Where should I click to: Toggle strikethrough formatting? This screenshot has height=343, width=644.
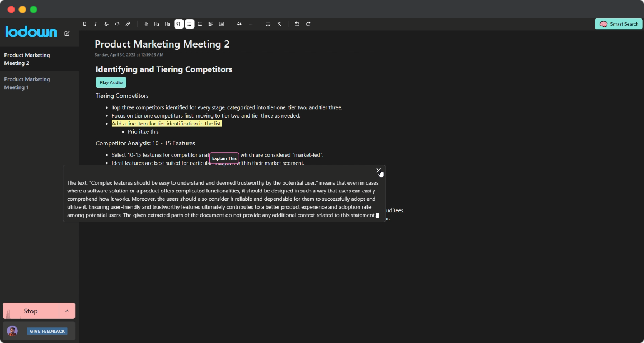coord(106,24)
